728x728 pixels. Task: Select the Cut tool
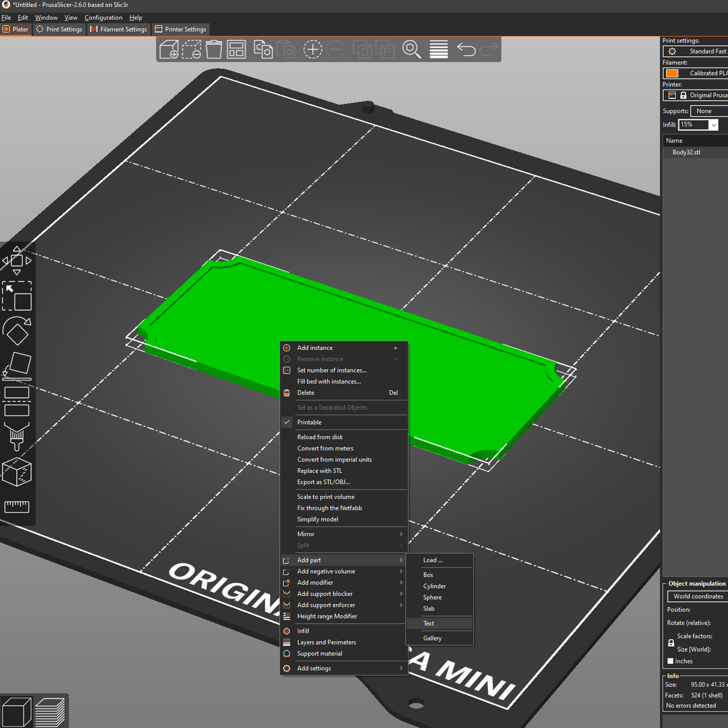point(17,401)
